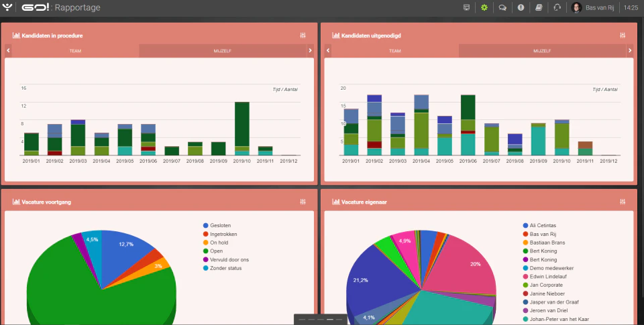Open the book manual icon
The height and width of the screenshot is (325, 644).
point(539,7)
